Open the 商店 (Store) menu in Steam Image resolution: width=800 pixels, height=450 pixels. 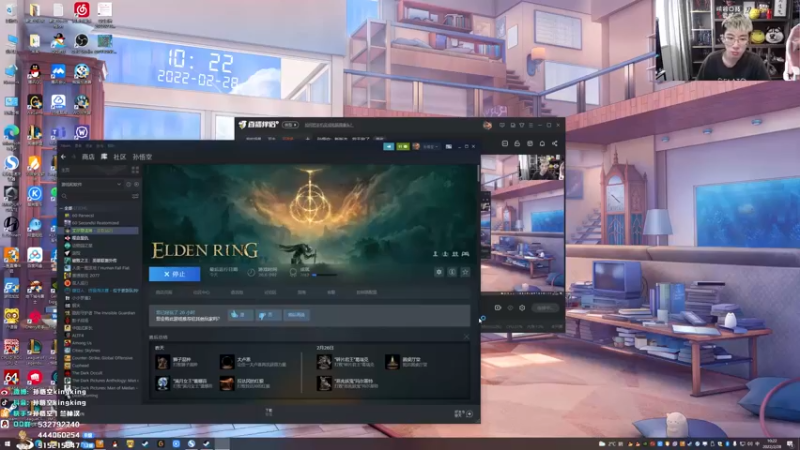tap(88, 157)
